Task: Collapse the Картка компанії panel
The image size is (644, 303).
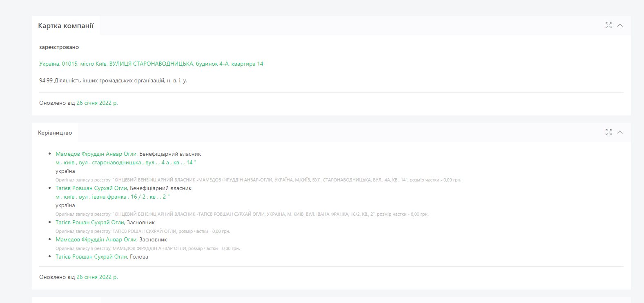Action: (620, 25)
